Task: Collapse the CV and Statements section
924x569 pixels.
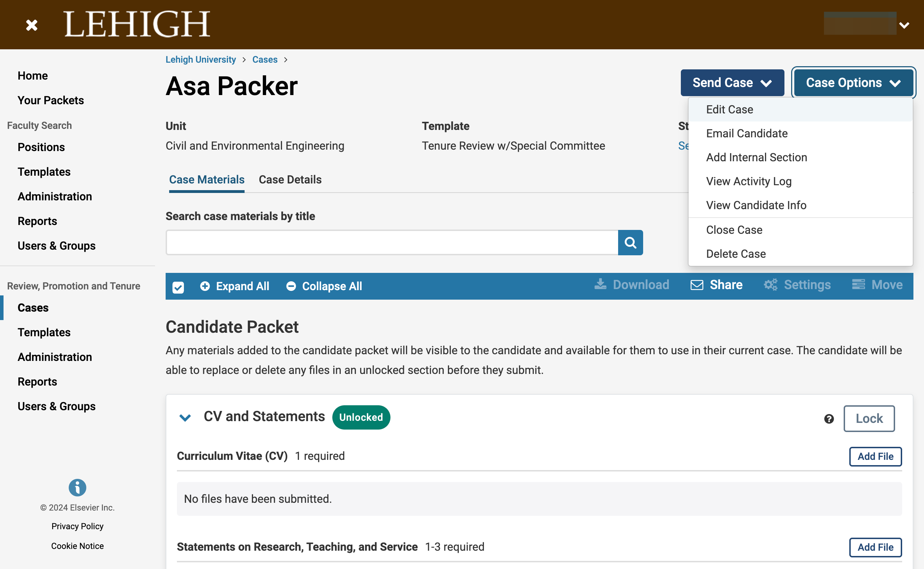Action: (185, 417)
